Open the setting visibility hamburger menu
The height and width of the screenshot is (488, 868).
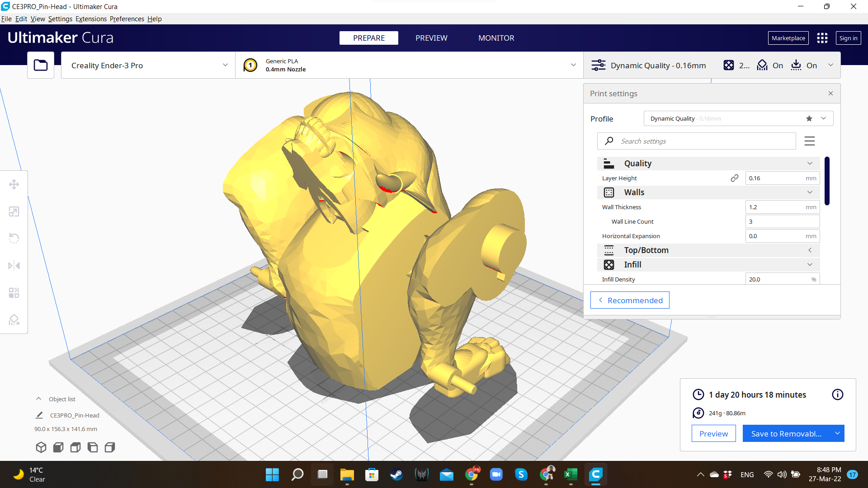click(810, 141)
